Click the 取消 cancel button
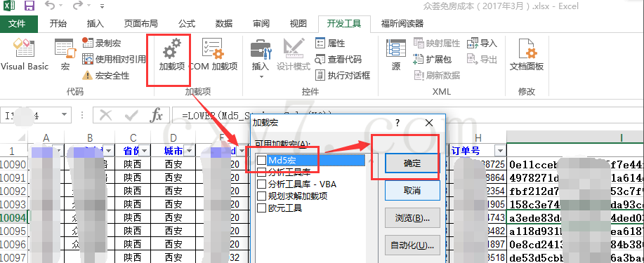This screenshot has height=263, width=644. point(412,191)
